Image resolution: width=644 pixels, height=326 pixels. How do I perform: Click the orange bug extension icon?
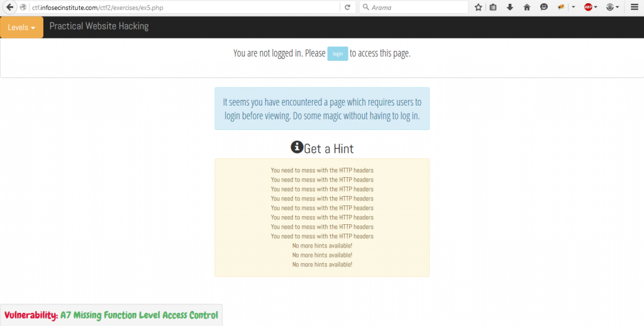562,8
